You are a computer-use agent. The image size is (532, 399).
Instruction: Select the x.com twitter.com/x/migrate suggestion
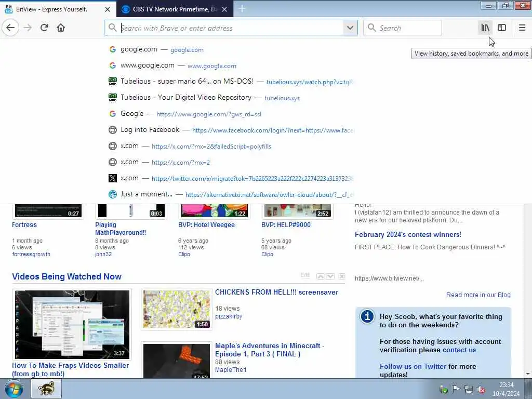[230, 178]
